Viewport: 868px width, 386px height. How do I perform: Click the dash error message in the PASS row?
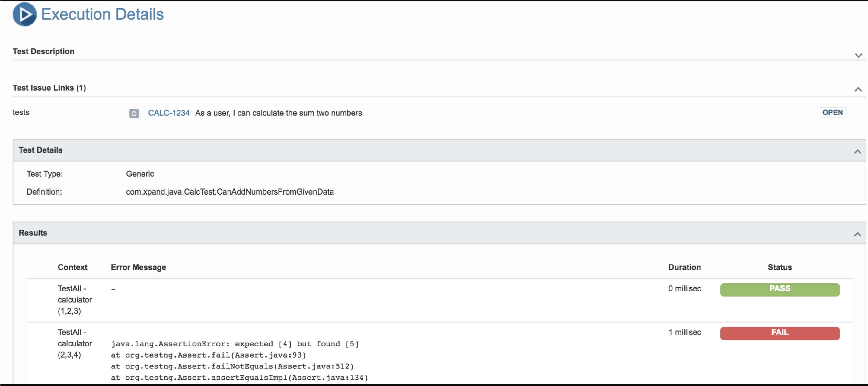pyautogui.click(x=113, y=289)
